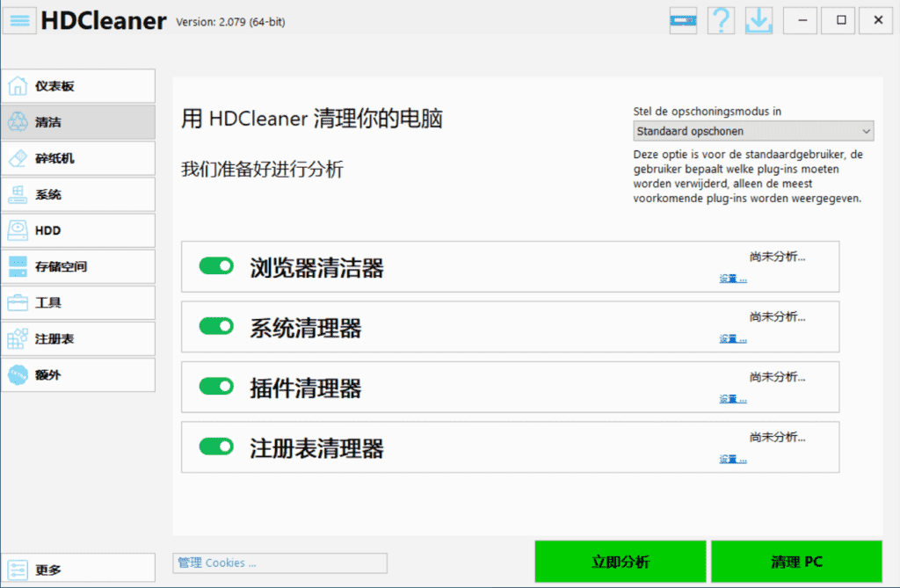Expand the Standaard opschonen dropdown

(x=753, y=131)
